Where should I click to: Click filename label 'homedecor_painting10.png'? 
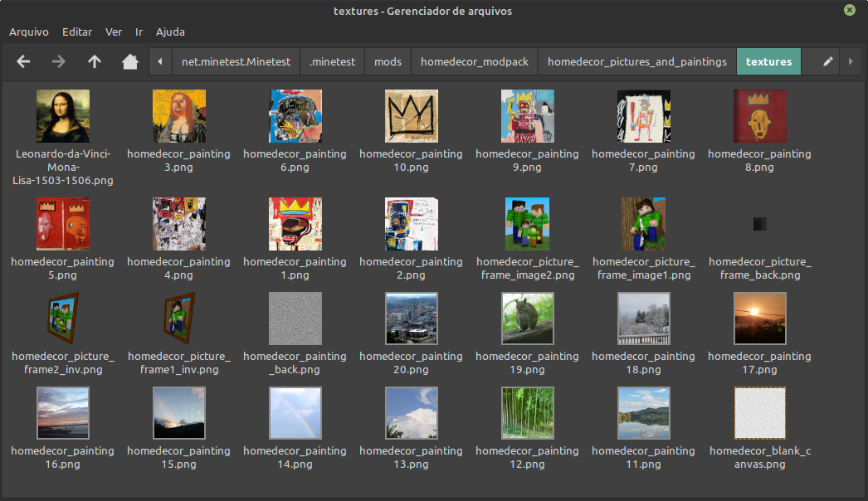pyautogui.click(x=412, y=161)
